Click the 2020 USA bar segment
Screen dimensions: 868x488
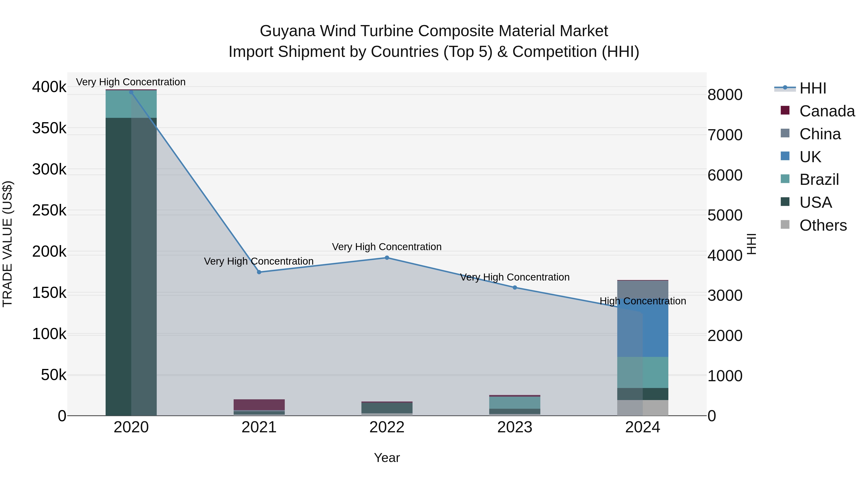pyautogui.click(x=131, y=267)
